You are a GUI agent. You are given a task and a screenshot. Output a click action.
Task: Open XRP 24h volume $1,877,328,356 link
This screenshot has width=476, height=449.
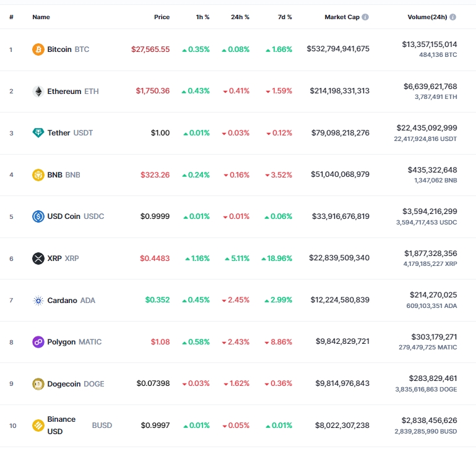click(x=430, y=254)
